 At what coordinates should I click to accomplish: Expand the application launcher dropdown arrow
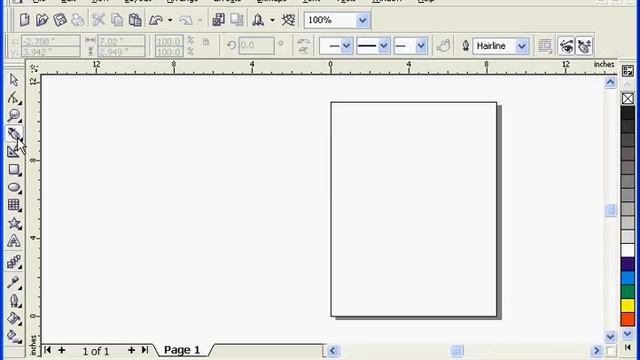point(272,20)
